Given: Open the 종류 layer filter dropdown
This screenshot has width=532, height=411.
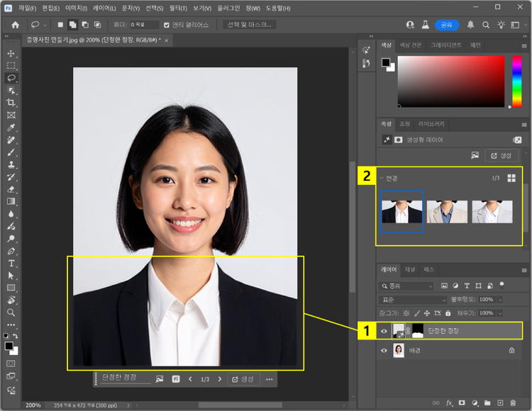Looking at the screenshot, I should pos(407,286).
